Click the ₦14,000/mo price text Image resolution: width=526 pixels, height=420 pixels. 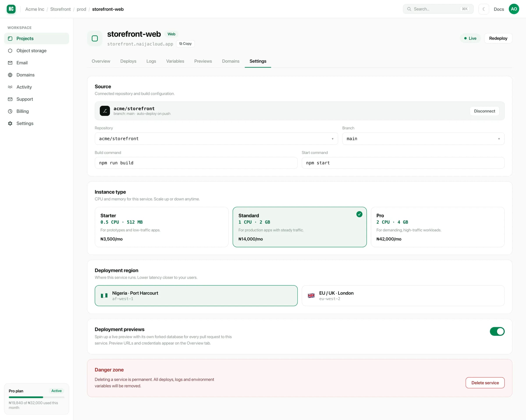(x=251, y=239)
